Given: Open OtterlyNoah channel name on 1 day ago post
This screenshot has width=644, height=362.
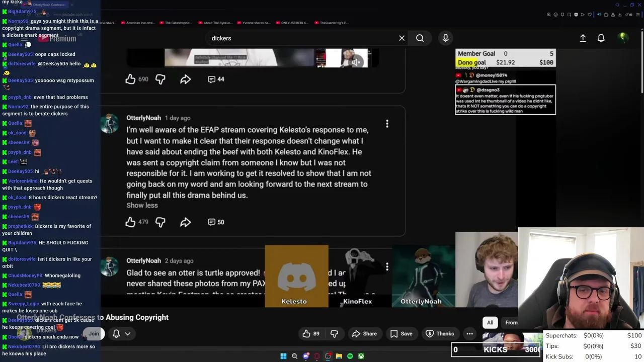Looking at the screenshot, I should [x=144, y=118].
